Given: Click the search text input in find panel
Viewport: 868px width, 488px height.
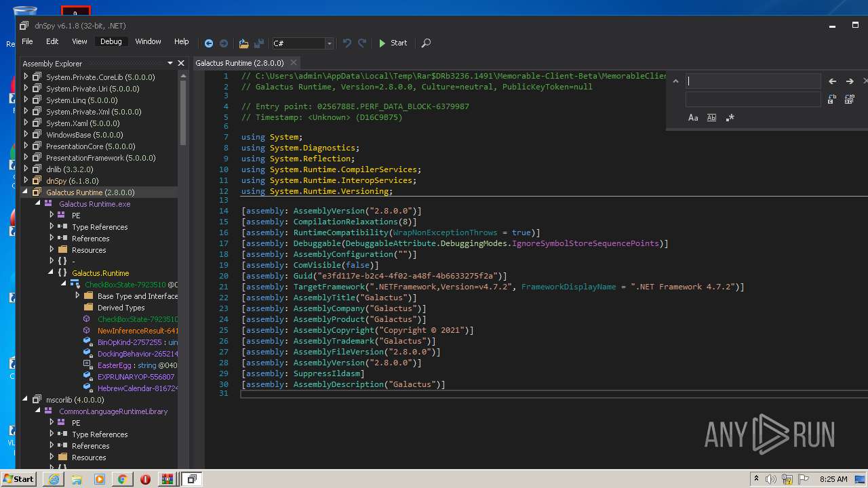Looking at the screenshot, I should (x=753, y=81).
